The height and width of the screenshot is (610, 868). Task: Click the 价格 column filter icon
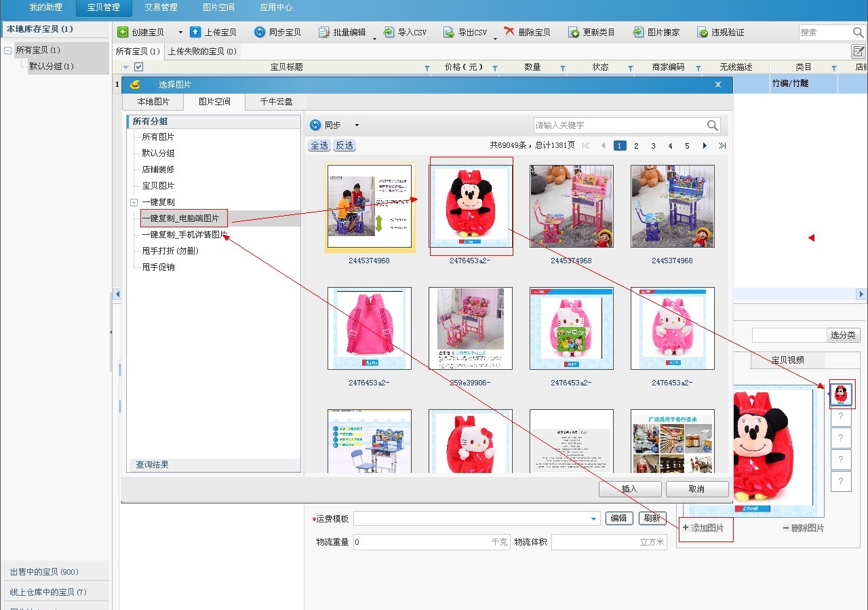pos(494,68)
